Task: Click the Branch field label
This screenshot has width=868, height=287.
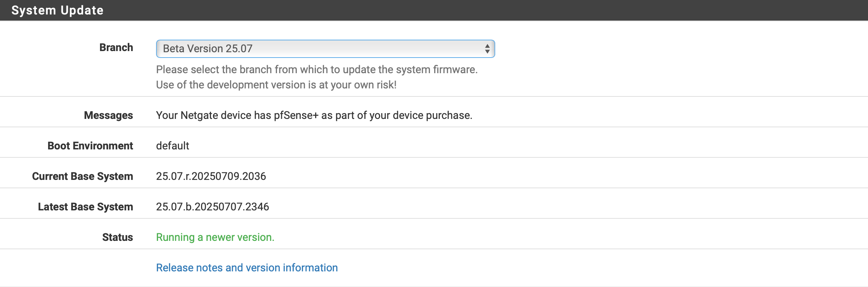Action: (116, 48)
